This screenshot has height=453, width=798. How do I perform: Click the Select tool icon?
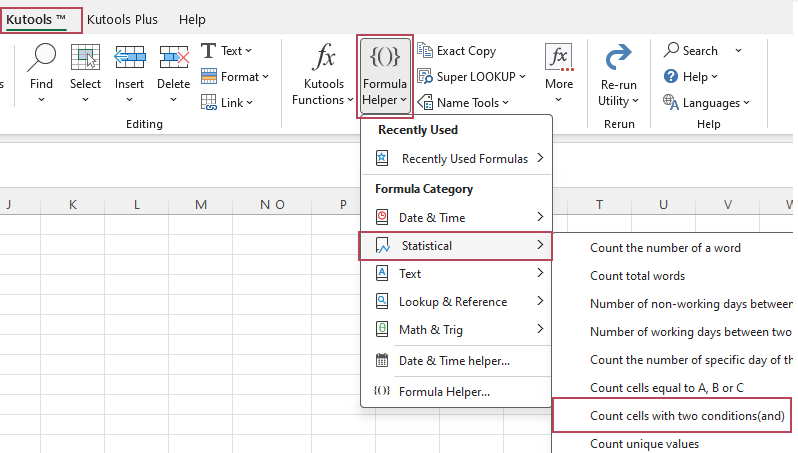click(85, 57)
